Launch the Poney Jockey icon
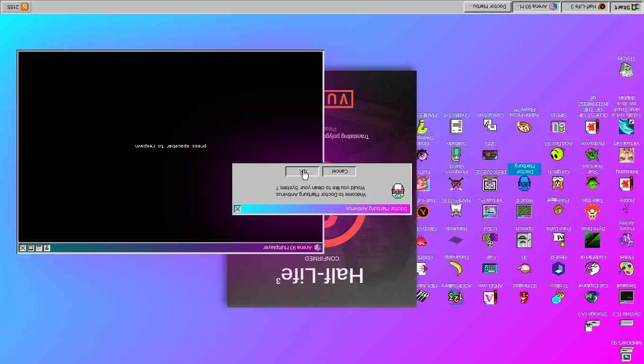The height and width of the screenshot is (364, 644). click(x=626, y=240)
